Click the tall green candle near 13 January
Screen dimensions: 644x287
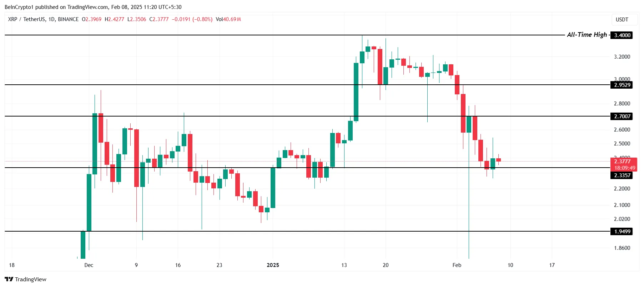tap(356, 92)
